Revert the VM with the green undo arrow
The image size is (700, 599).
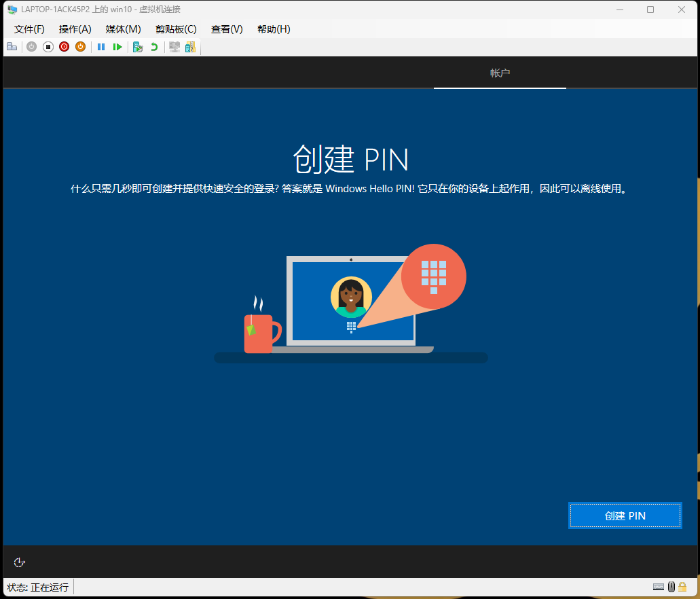click(154, 46)
